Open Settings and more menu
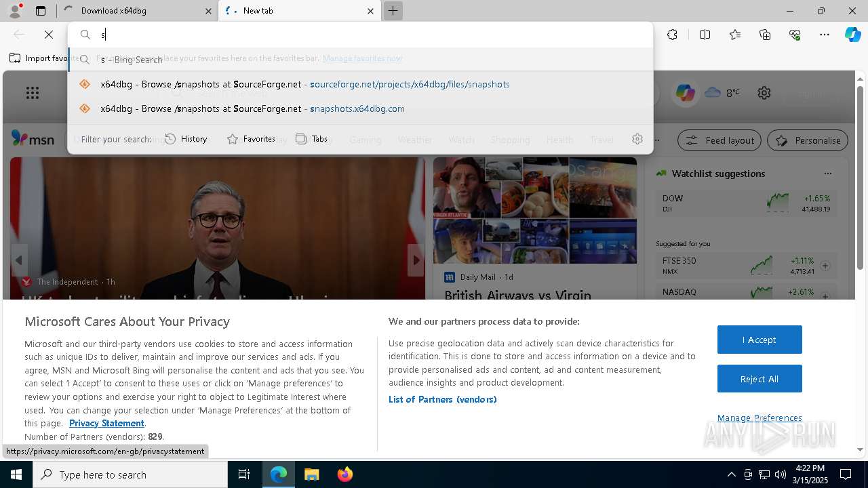This screenshot has height=488, width=868. pos(825,35)
